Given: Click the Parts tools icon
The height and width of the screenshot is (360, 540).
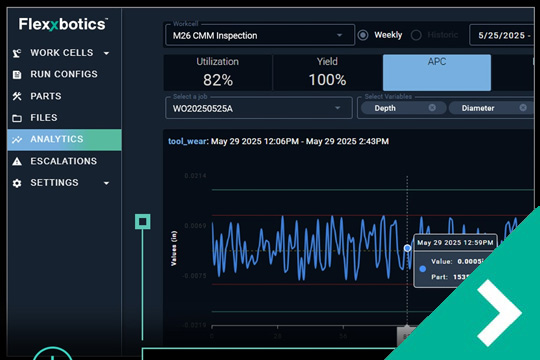Looking at the screenshot, I should coord(17,96).
